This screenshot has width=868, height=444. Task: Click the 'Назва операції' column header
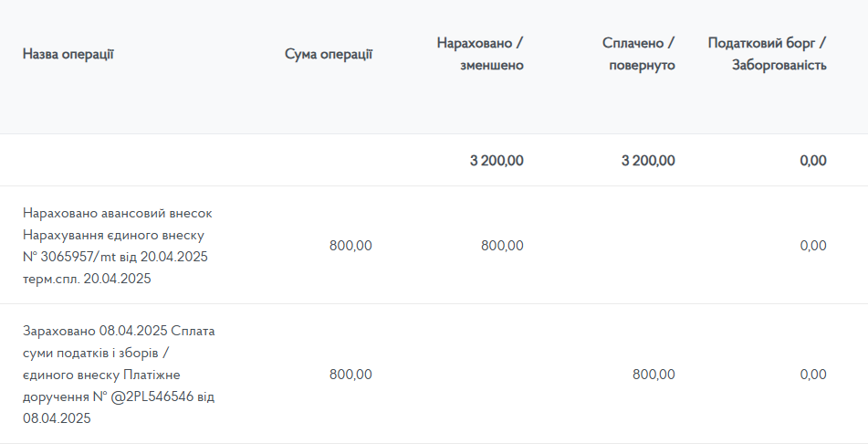pos(68,54)
